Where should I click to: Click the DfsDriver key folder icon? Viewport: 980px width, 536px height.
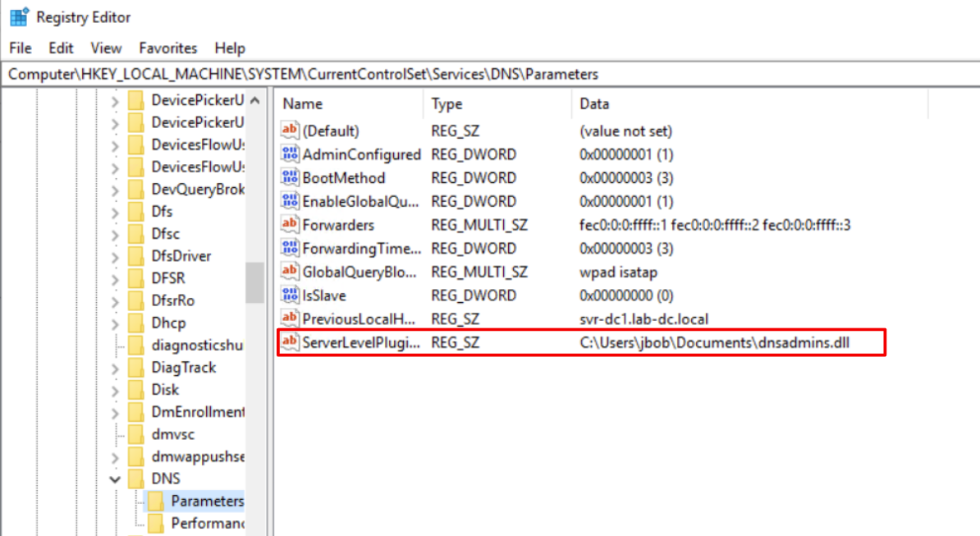[136, 256]
